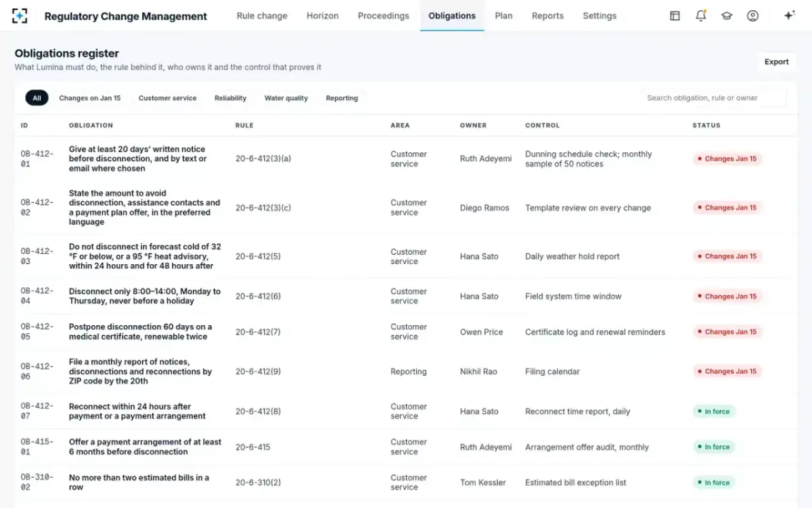Viewport: 812px width, 508px height.
Task: Open row OB-412-01
Action: [406, 159]
